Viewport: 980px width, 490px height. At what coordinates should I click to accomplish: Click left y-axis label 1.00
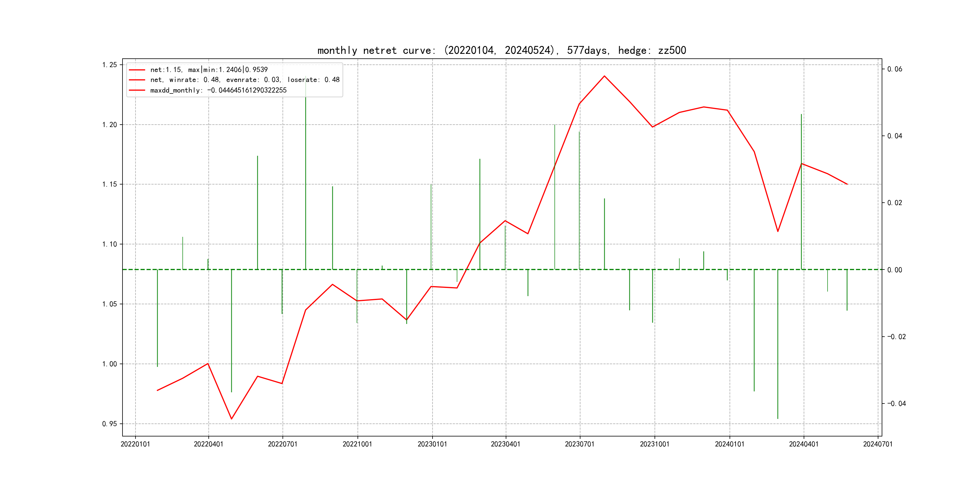pyautogui.click(x=109, y=364)
